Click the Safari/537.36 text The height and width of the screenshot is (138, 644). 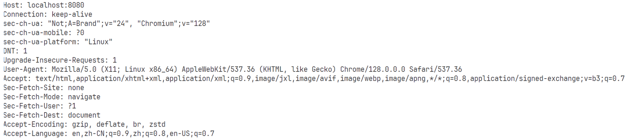tap(435, 70)
